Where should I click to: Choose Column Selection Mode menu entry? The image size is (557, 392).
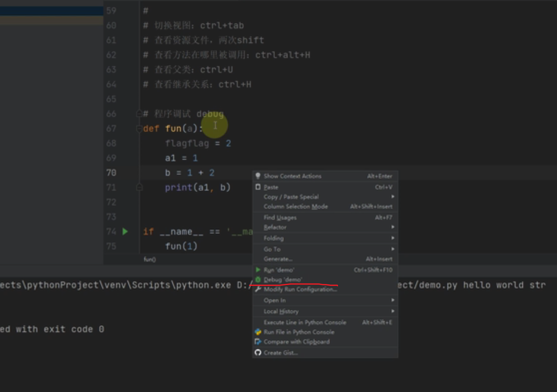coord(325,206)
